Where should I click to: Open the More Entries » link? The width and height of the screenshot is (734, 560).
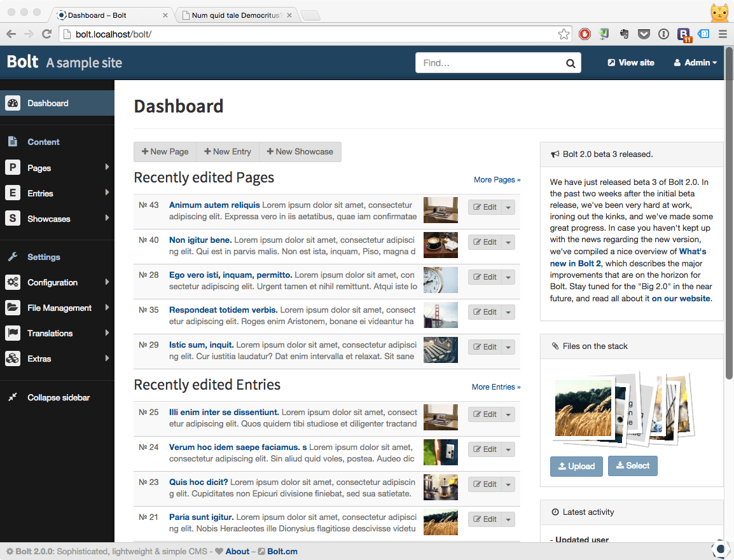pyautogui.click(x=496, y=387)
